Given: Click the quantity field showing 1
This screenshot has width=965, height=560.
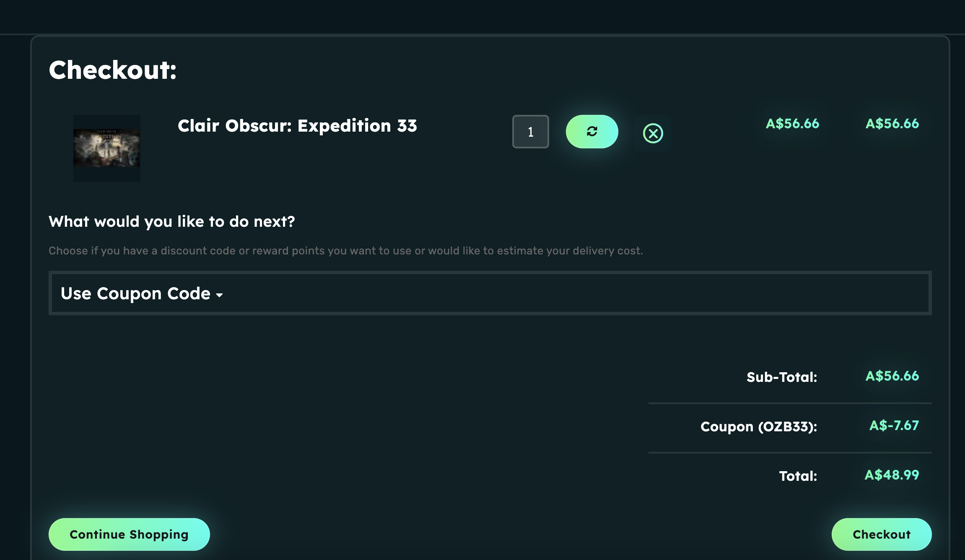Looking at the screenshot, I should (530, 132).
